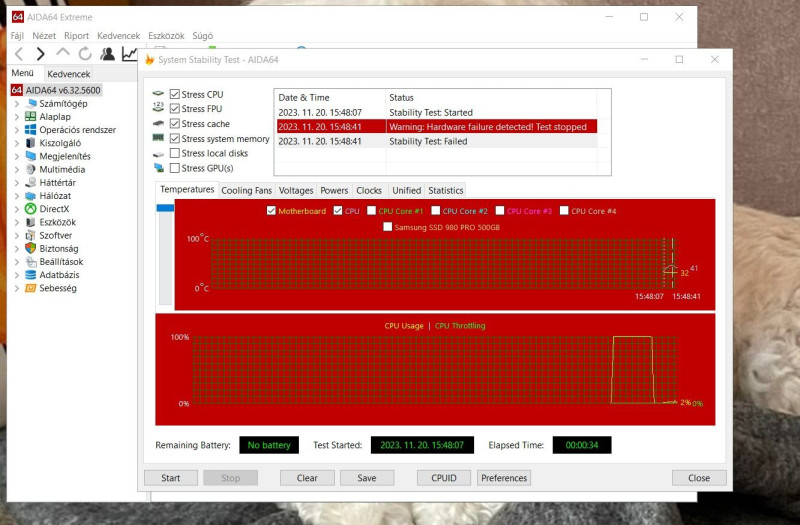This screenshot has height=525, width=800.
Task: Expand the Számítógép tree node
Action: (16, 104)
